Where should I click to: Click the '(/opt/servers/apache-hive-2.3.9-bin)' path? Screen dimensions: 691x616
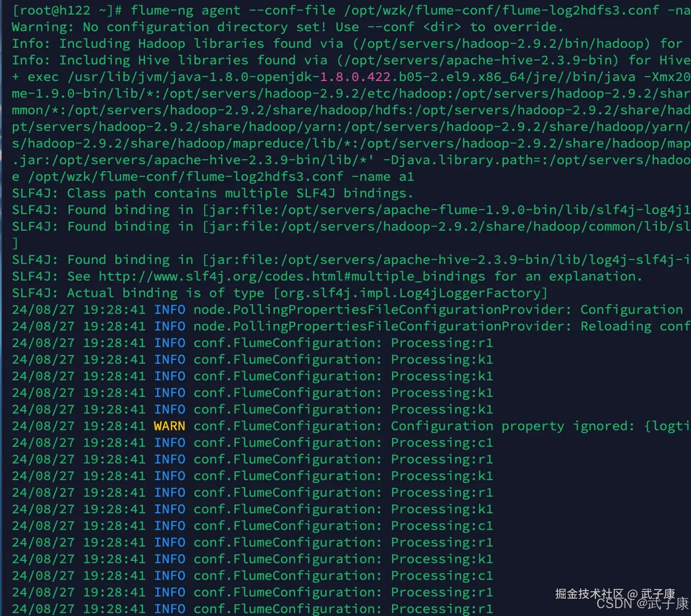[x=478, y=60]
